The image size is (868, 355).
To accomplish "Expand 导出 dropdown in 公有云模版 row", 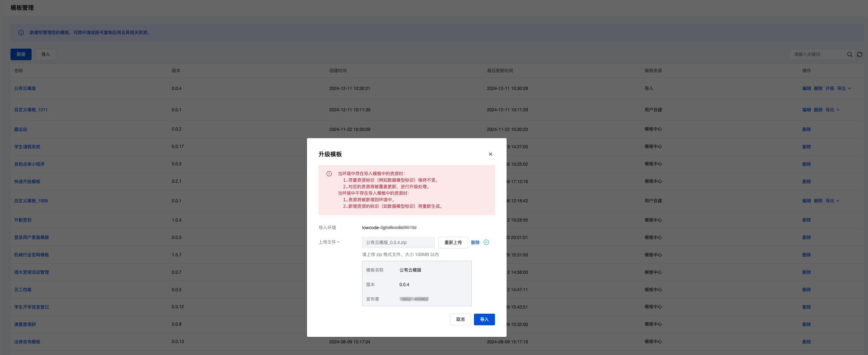I will click(844, 88).
